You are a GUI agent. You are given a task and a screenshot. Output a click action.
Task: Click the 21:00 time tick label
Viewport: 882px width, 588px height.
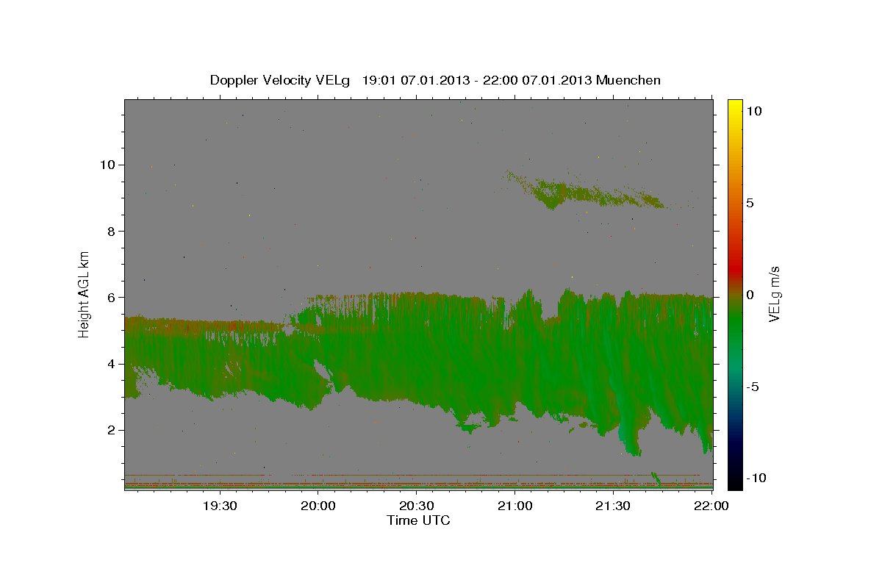(x=514, y=506)
